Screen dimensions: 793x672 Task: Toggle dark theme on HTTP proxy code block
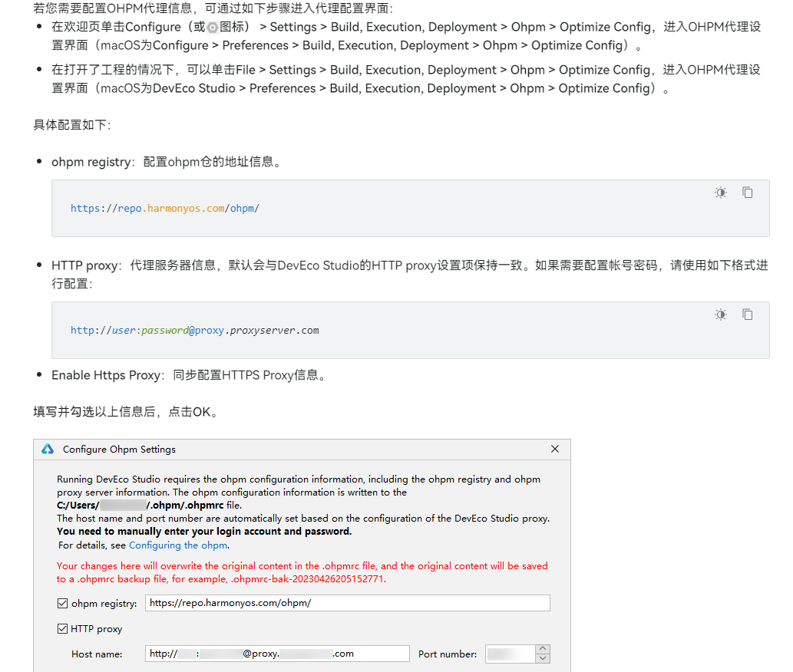click(721, 315)
